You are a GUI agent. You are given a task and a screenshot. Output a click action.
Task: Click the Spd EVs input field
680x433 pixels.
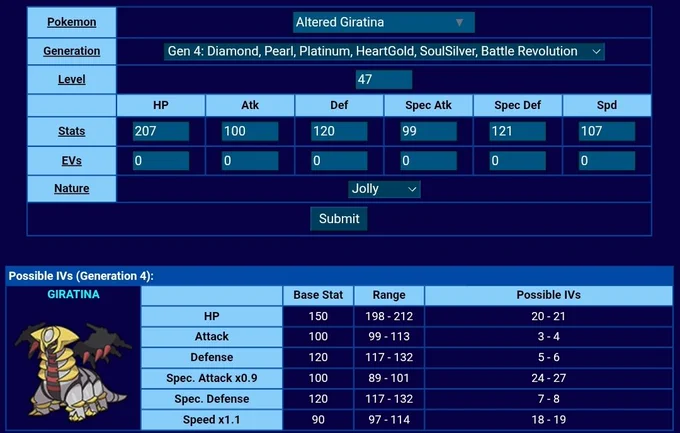pyautogui.click(x=607, y=161)
